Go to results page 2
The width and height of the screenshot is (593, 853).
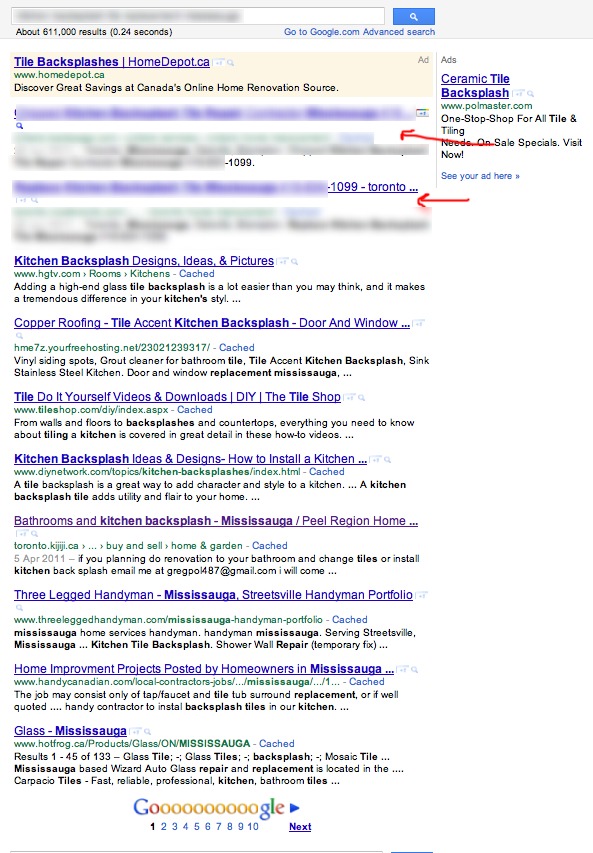pos(163,826)
